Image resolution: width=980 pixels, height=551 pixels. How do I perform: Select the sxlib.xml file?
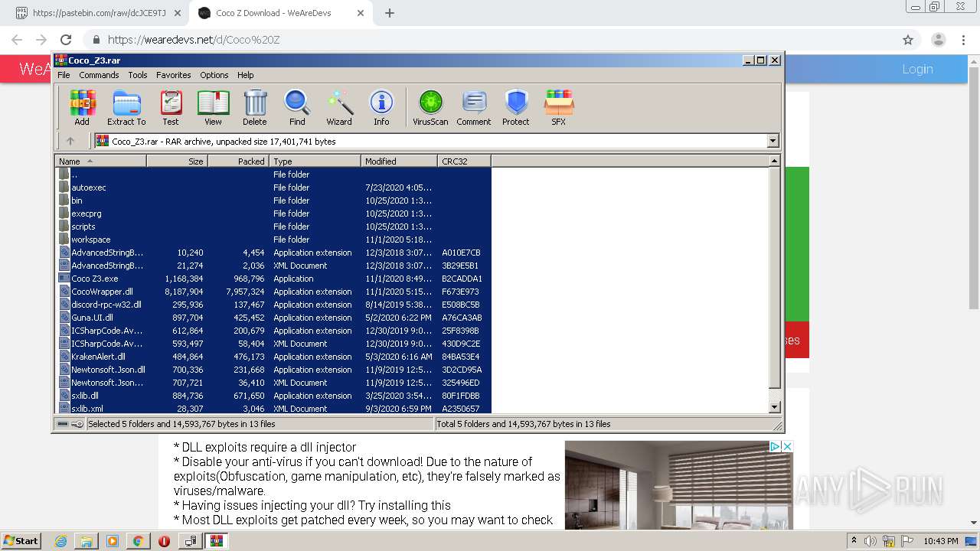pos(273,409)
